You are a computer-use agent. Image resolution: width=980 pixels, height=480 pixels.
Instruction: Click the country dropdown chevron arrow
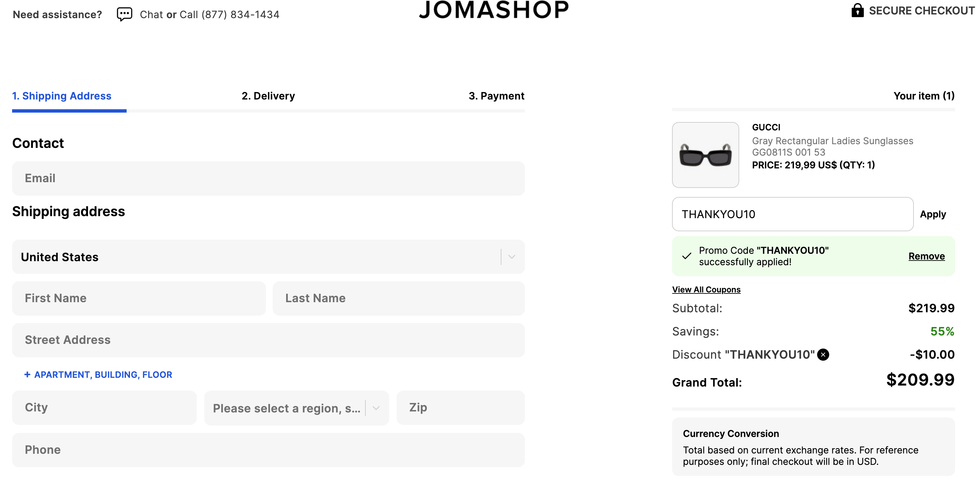tap(512, 257)
